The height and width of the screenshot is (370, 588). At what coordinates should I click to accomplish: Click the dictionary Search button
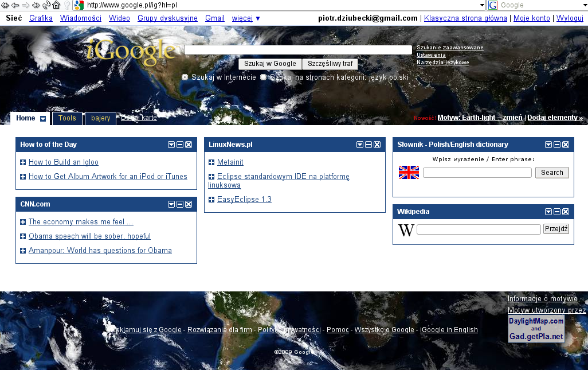click(x=552, y=173)
